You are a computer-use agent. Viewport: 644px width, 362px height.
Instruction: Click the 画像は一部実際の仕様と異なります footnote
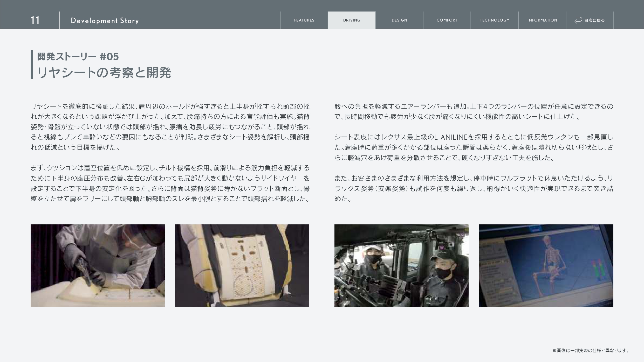[x=591, y=350]
